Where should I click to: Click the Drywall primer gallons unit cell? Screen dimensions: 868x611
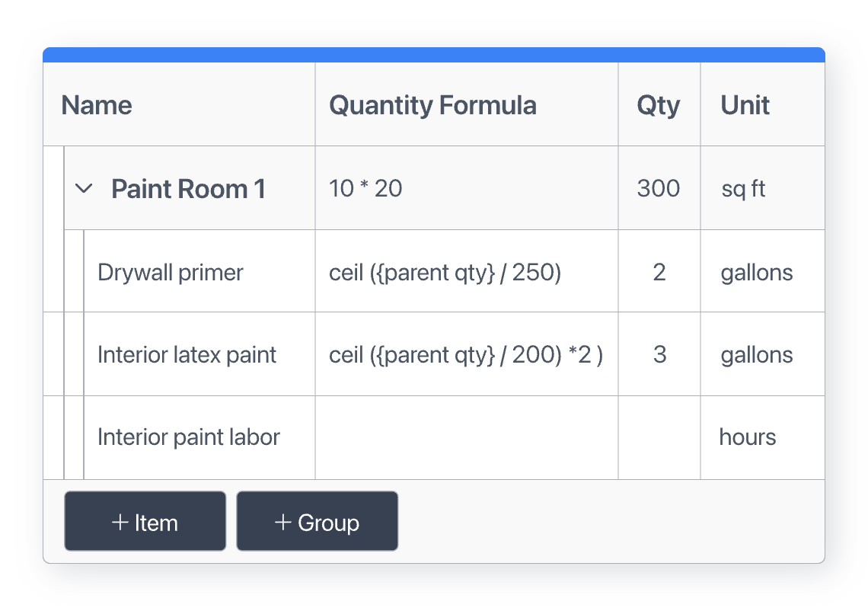(757, 272)
